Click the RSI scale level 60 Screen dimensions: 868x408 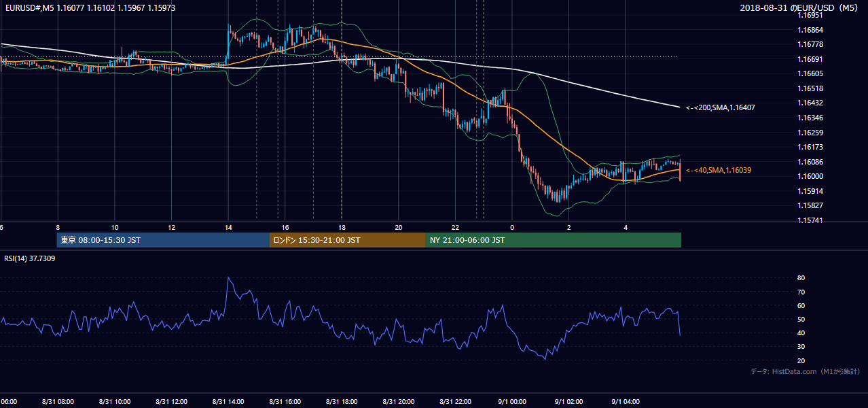pos(801,305)
